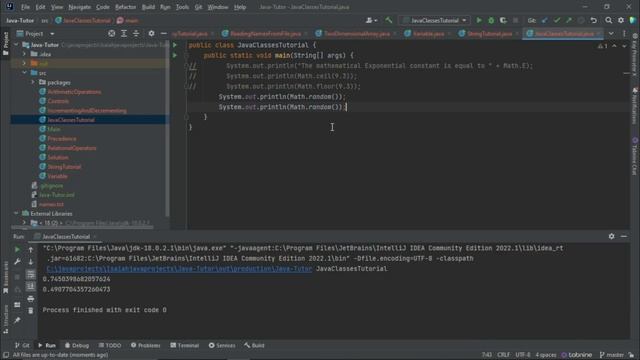The height and width of the screenshot is (360, 640).
Task: Select Variable class in tree
Action: [57, 176]
